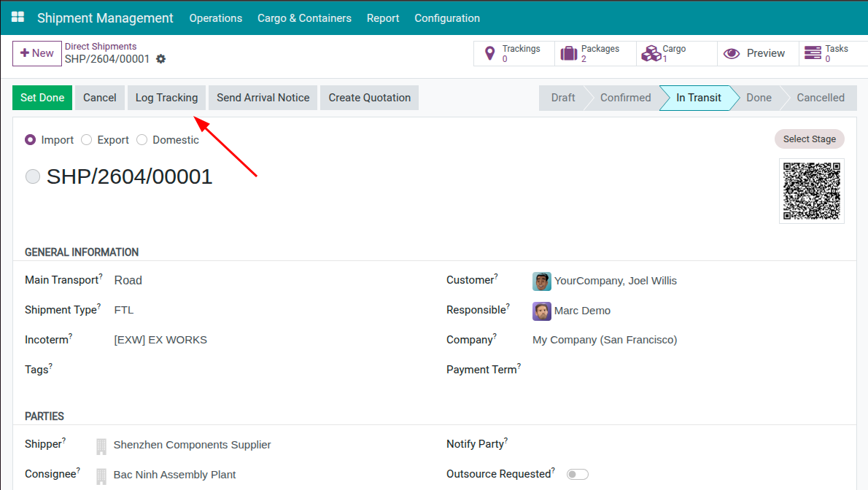868x490 pixels.
Task: Click the Send Arrival Notice button
Action: (263, 98)
